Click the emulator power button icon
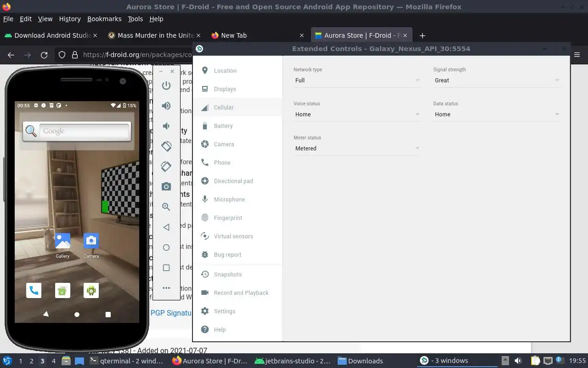This screenshot has height=368, width=588. click(166, 86)
